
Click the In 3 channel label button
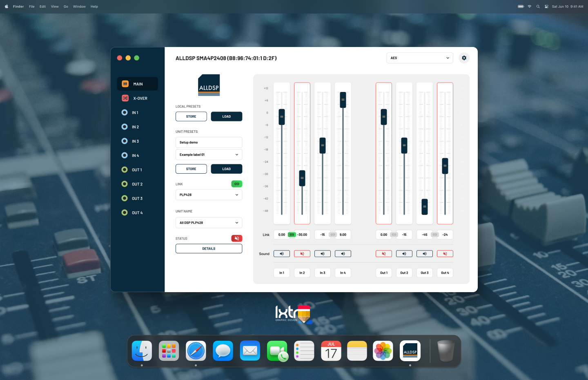coord(323,273)
